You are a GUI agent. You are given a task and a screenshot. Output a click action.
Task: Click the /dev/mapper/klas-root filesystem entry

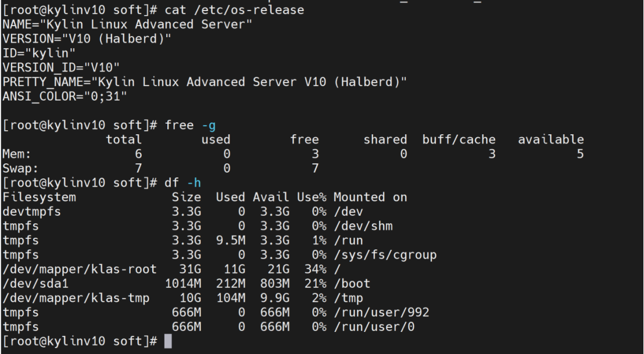click(79, 269)
